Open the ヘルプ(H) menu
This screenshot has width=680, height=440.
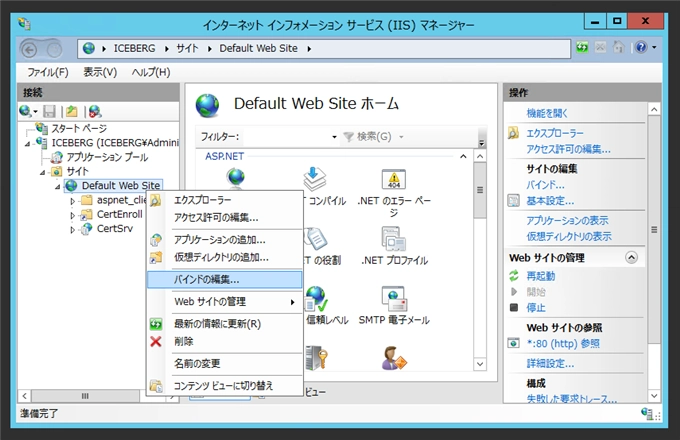click(x=150, y=72)
